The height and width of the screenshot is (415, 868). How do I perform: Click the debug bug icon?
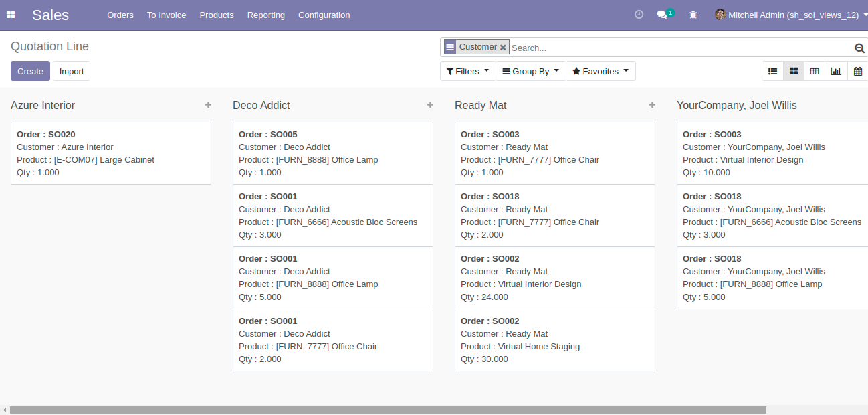point(693,15)
